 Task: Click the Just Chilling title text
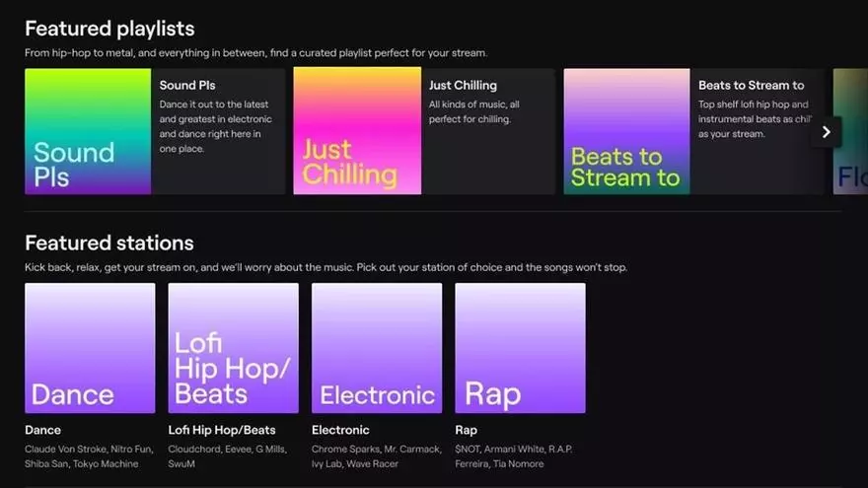pos(463,86)
